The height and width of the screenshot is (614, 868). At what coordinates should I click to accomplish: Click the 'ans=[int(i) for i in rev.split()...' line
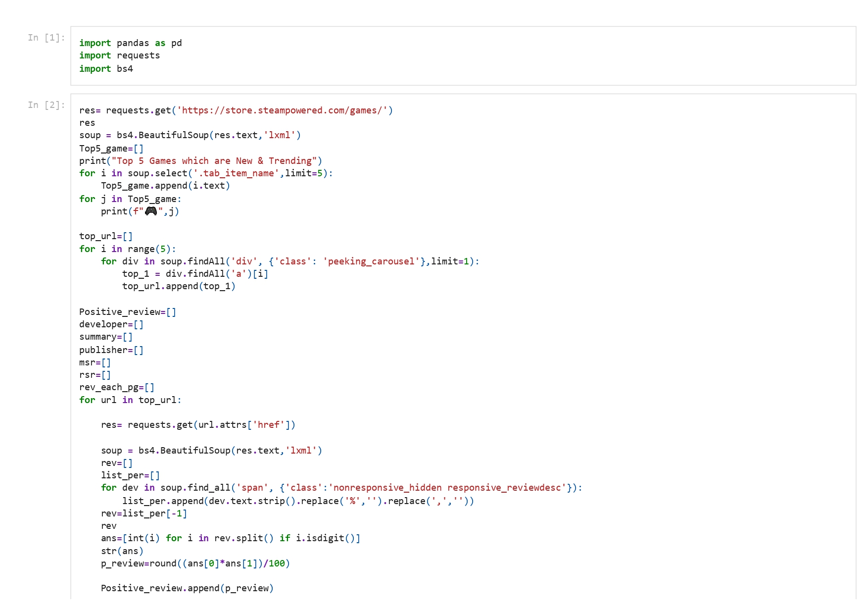(x=231, y=538)
